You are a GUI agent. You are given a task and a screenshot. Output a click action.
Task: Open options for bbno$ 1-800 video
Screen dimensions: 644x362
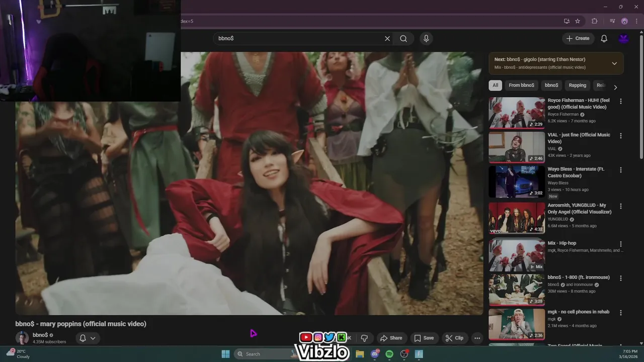pyautogui.click(x=620, y=278)
